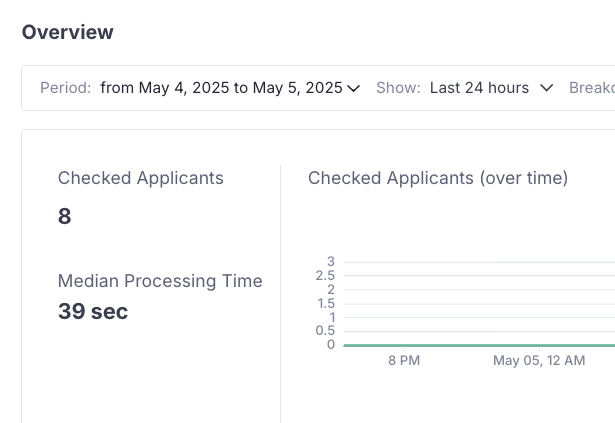The width and height of the screenshot is (615, 423).
Task: Select the Median Processing Time label
Action: [x=160, y=281]
